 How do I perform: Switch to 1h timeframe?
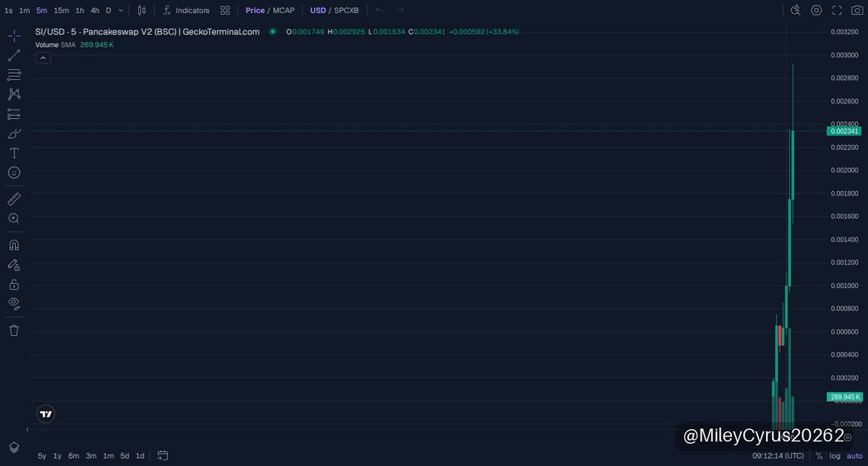click(80, 10)
